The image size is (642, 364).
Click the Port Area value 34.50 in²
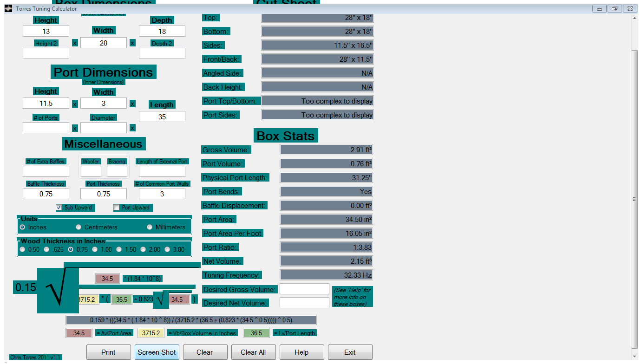click(327, 219)
